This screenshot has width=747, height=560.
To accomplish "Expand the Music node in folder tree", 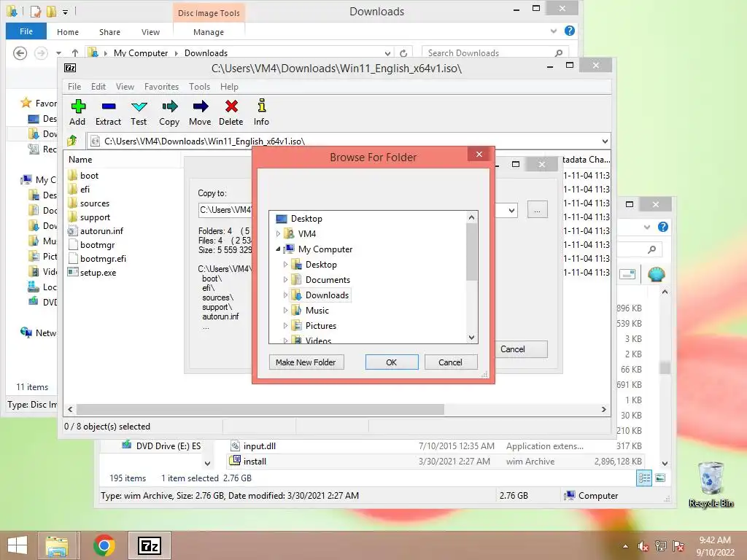I will (285, 311).
